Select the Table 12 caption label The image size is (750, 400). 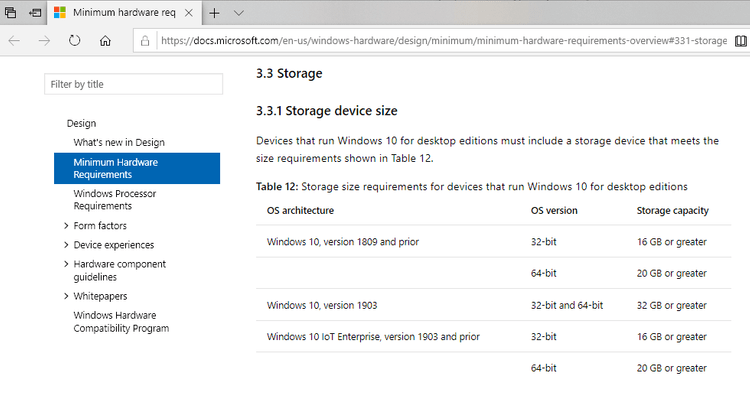coord(277,187)
